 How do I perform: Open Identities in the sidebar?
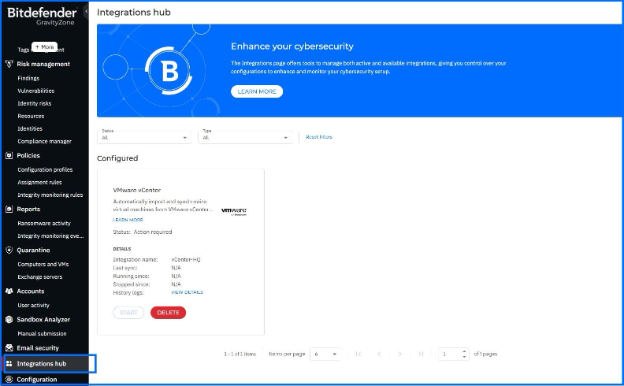(x=30, y=129)
